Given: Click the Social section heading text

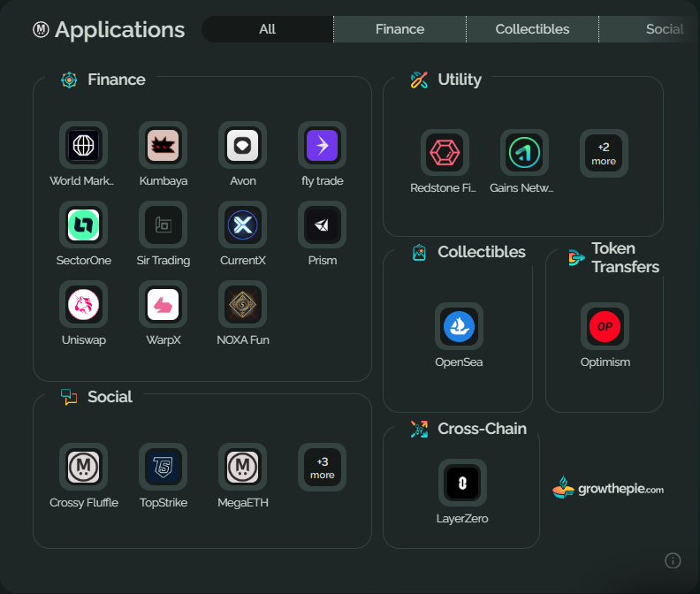Looking at the screenshot, I should coord(110,397).
